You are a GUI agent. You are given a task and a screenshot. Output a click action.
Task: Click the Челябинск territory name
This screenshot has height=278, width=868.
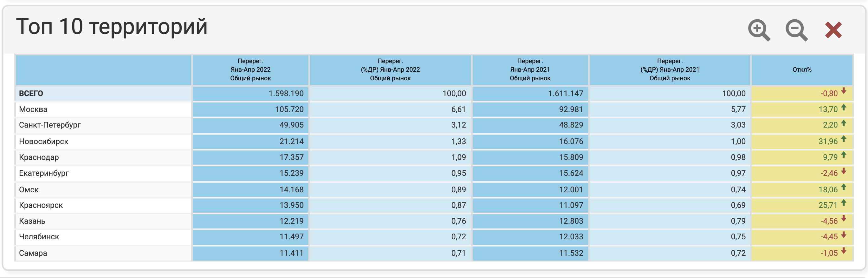tap(39, 237)
